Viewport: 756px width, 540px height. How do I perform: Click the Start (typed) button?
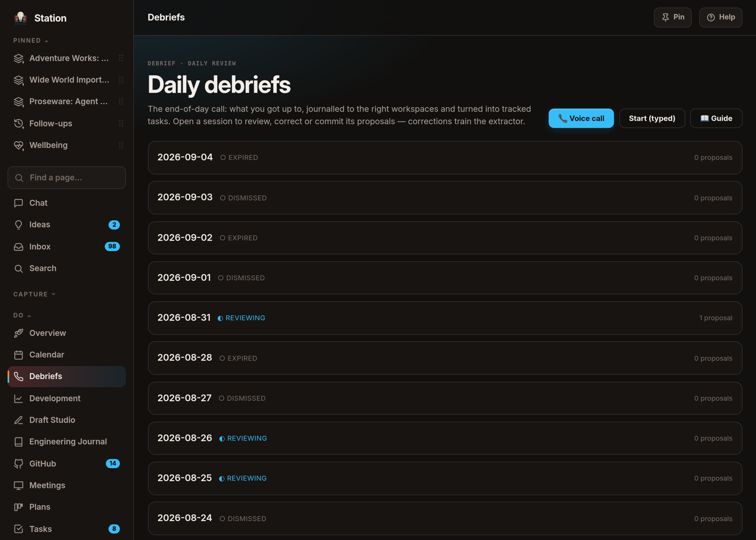652,118
